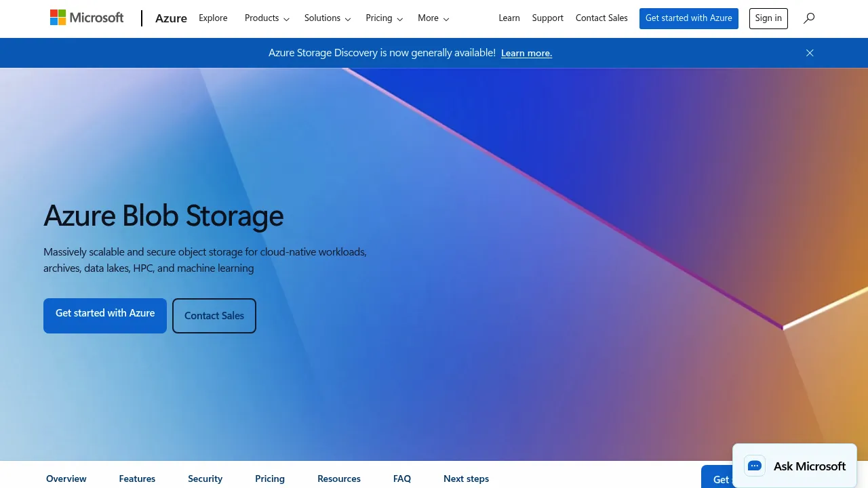This screenshot has height=488, width=868.
Task: Click the Azure Blob Storage heading
Action: [163, 216]
